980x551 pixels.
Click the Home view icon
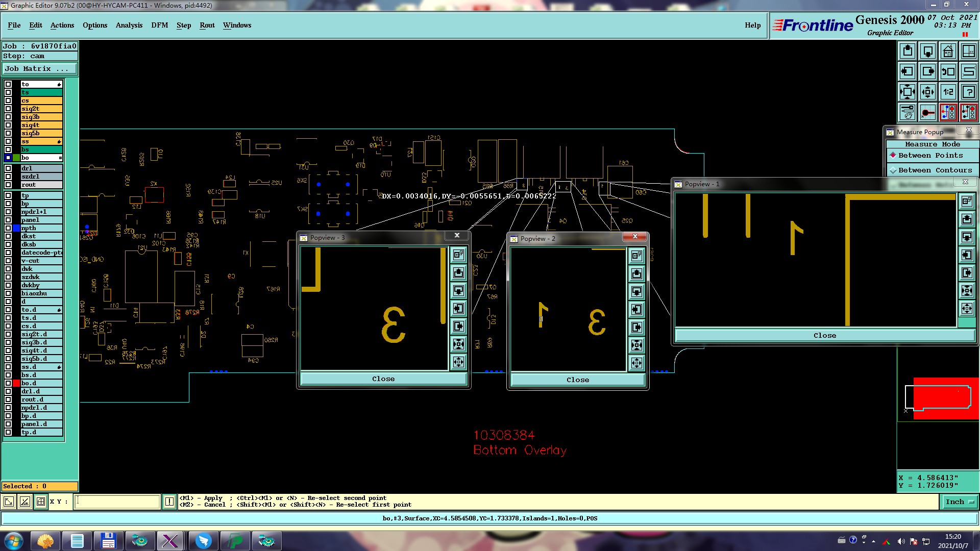tap(948, 51)
